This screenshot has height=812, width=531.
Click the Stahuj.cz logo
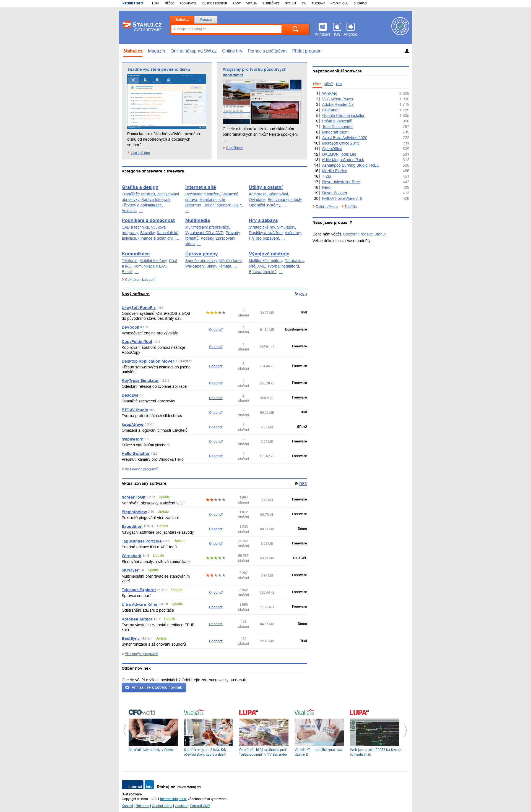click(x=142, y=26)
